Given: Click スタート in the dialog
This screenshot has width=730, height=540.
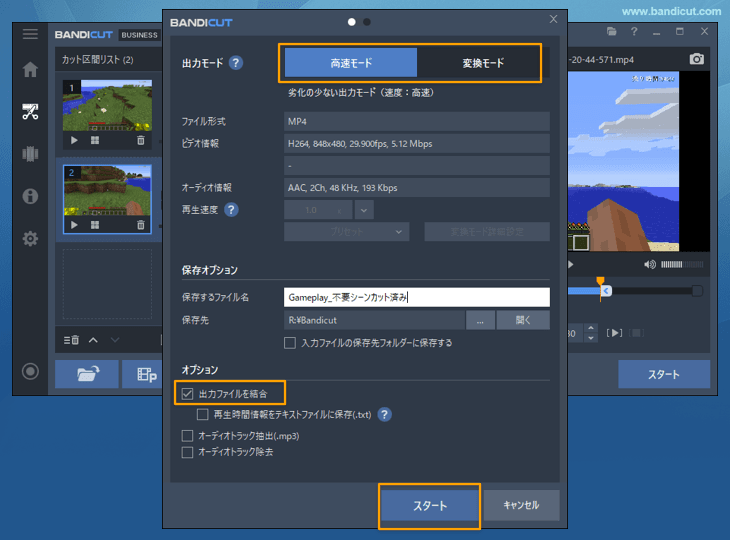Looking at the screenshot, I should 430,506.
